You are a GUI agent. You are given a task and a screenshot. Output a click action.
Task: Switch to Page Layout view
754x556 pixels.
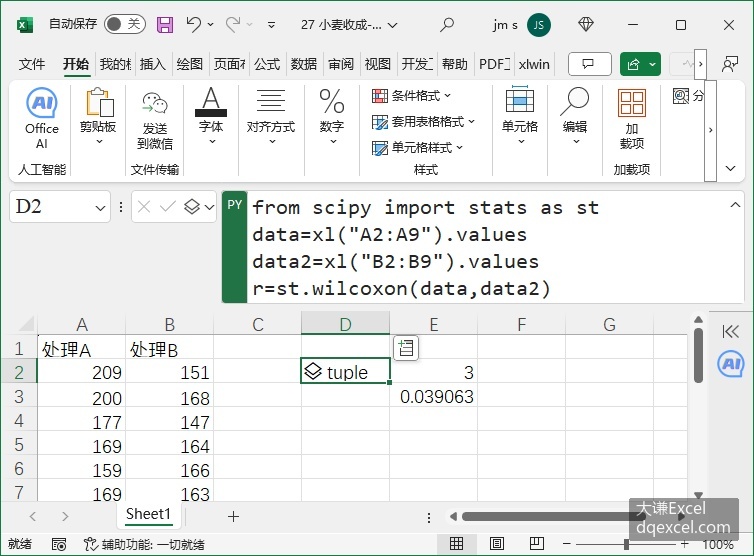click(497, 543)
